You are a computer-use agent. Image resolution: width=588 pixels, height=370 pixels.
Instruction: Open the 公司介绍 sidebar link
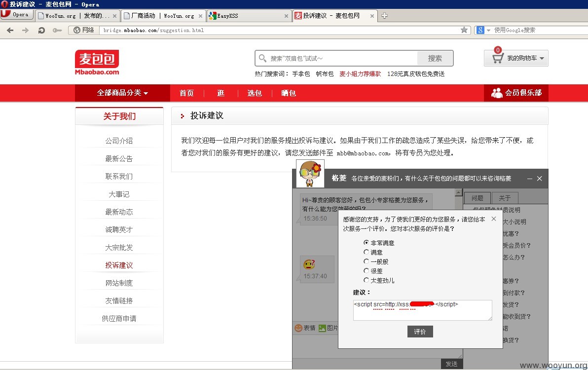pos(119,141)
